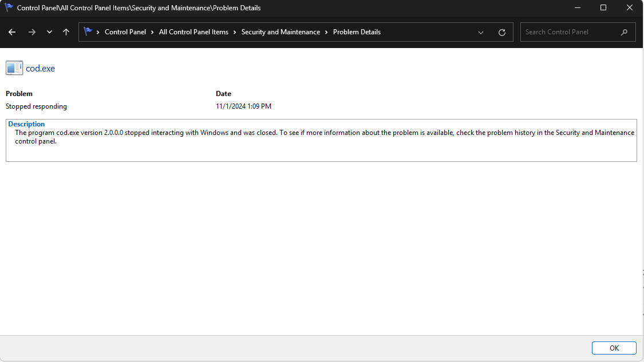This screenshot has height=362, width=644.
Task: Go up one level arrow
Action: (x=66, y=32)
